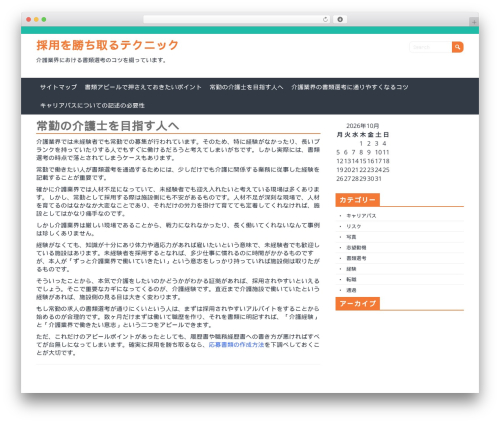Click calendar day 31
Image resolution: width=500 pixels, height=423 pixels.
[378, 179]
